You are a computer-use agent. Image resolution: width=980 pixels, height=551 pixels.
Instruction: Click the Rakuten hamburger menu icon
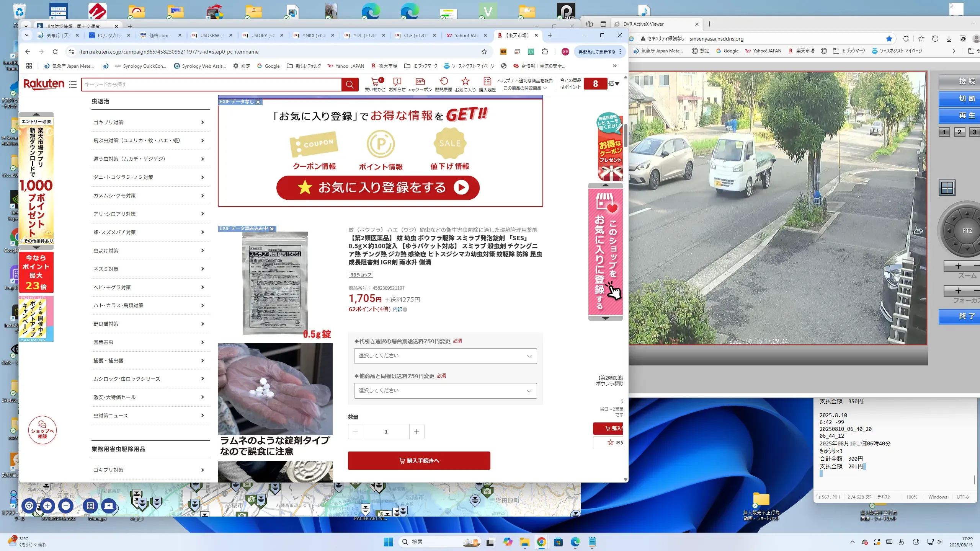(73, 84)
